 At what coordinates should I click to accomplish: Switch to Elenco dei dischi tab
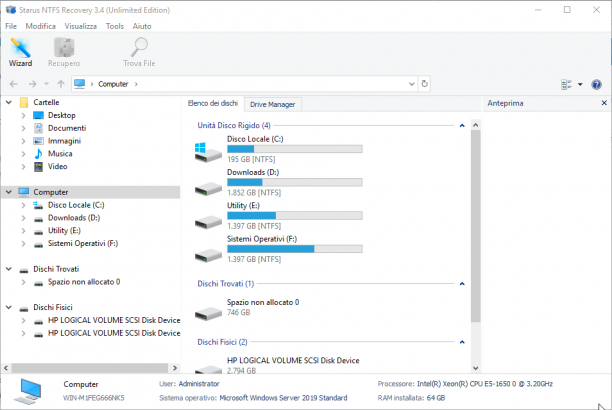pyautogui.click(x=213, y=103)
